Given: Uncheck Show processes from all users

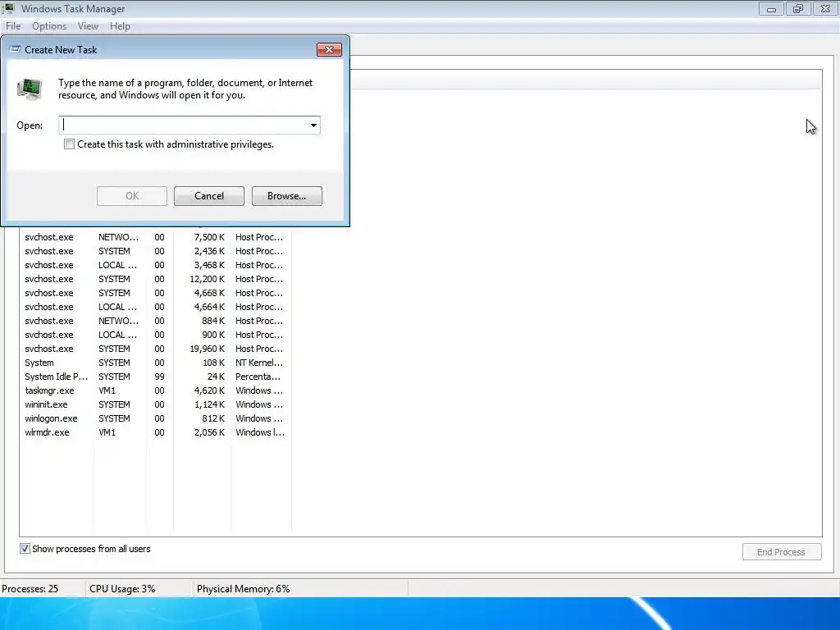Looking at the screenshot, I should point(25,549).
